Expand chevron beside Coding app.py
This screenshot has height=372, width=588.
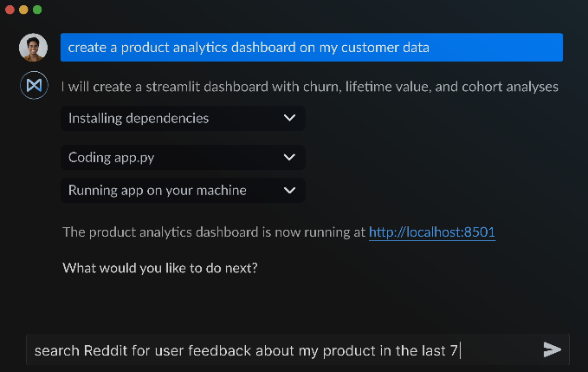click(289, 158)
